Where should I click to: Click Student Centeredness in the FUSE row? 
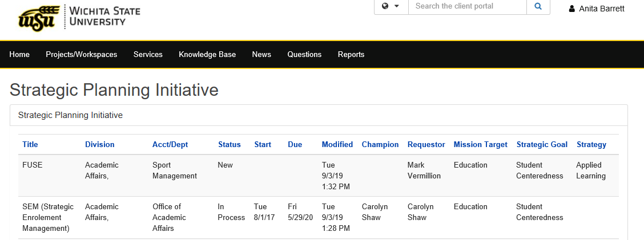click(x=540, y=170)
